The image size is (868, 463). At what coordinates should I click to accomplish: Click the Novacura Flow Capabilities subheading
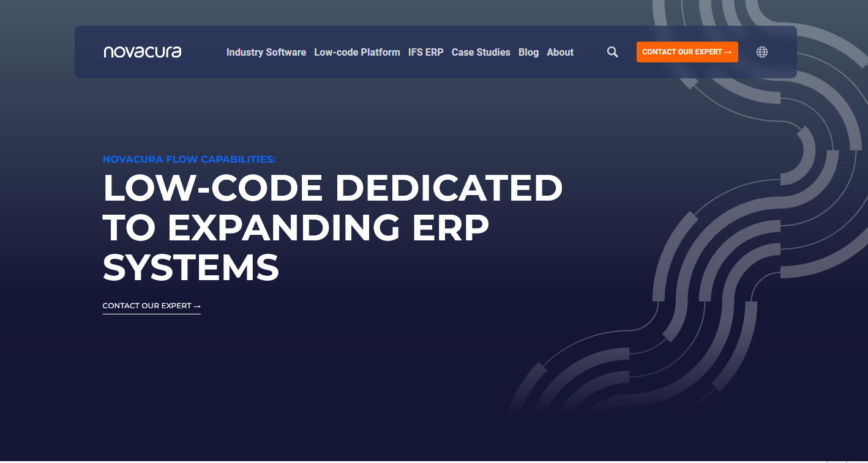(x=189, y=159)
